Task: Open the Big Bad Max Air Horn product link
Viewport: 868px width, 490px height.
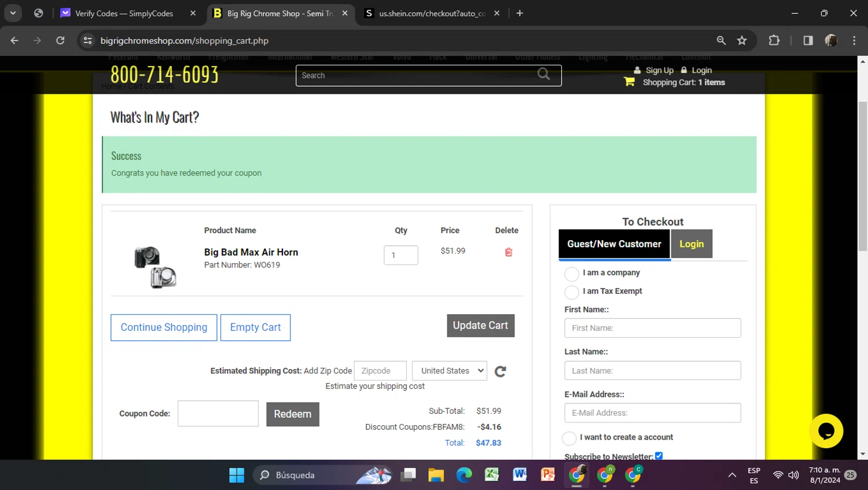Action: pyautogui.click(x=251, y=252)
